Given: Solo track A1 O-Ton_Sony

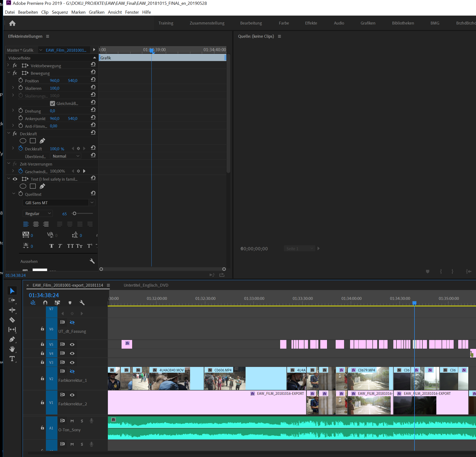Looking at the screenshot, I should point(82,421).
